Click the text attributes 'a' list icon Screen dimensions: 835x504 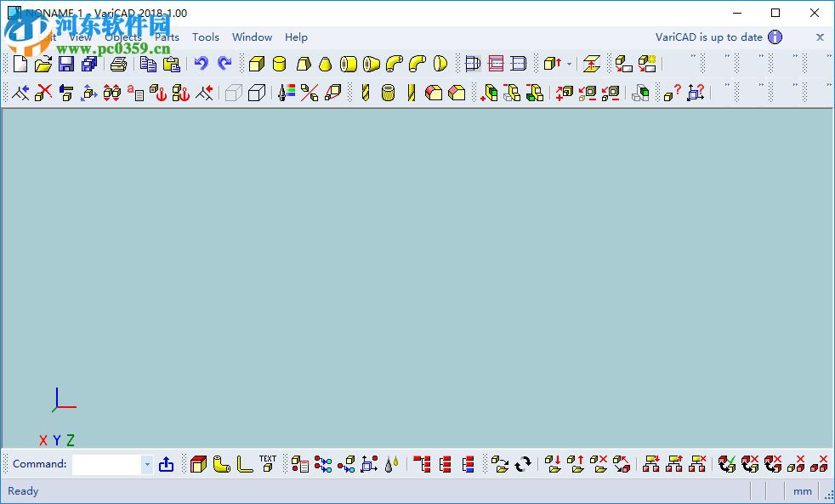135,93
